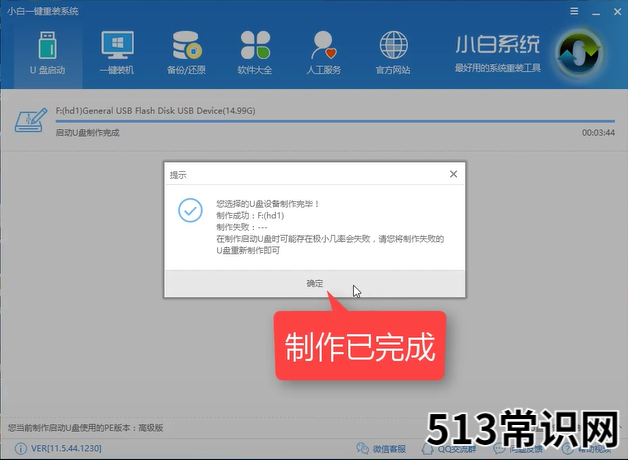Image resolution: width=628 pixels, height=460 pixels.
Task: Open QQ交流群 at the bottom
Action: coord(449,449)
